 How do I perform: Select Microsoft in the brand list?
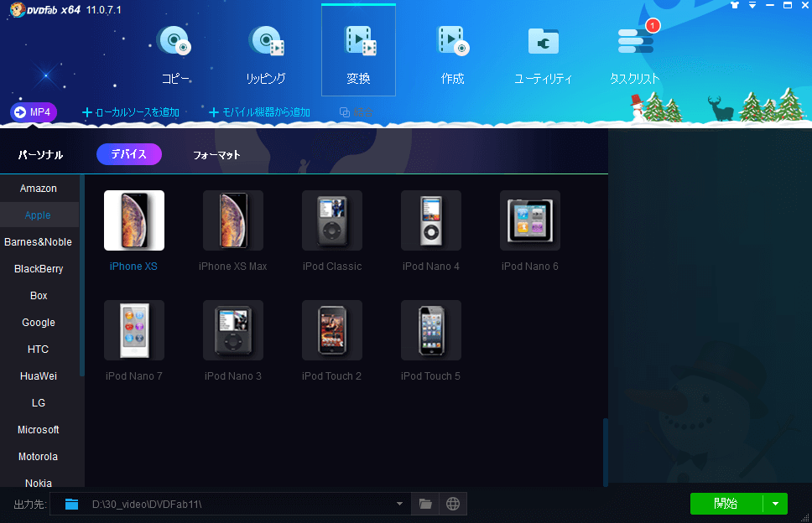[x=39, y=430]
